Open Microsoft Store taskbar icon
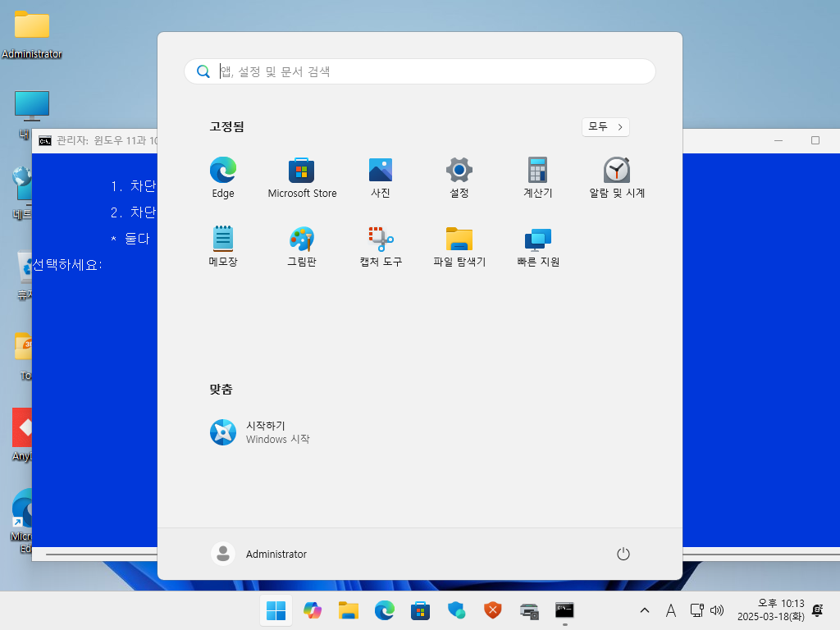 click(x=421, y=610)
